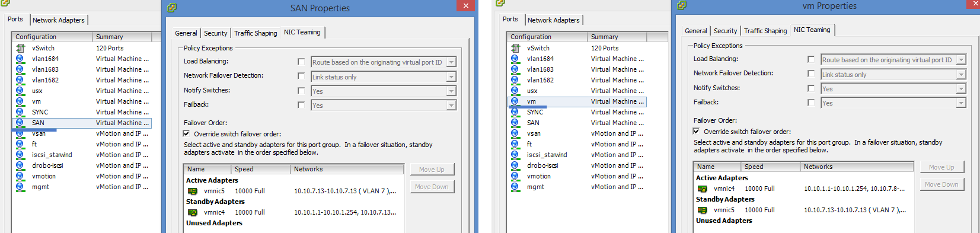Click the vmotion port icon in right list
Viewport: 980px width, 233px height.
pos(515,176)
